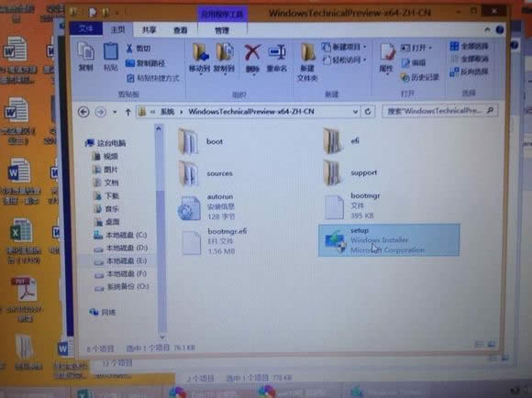
Task: Click in the search box
Action: click(439, 111)
